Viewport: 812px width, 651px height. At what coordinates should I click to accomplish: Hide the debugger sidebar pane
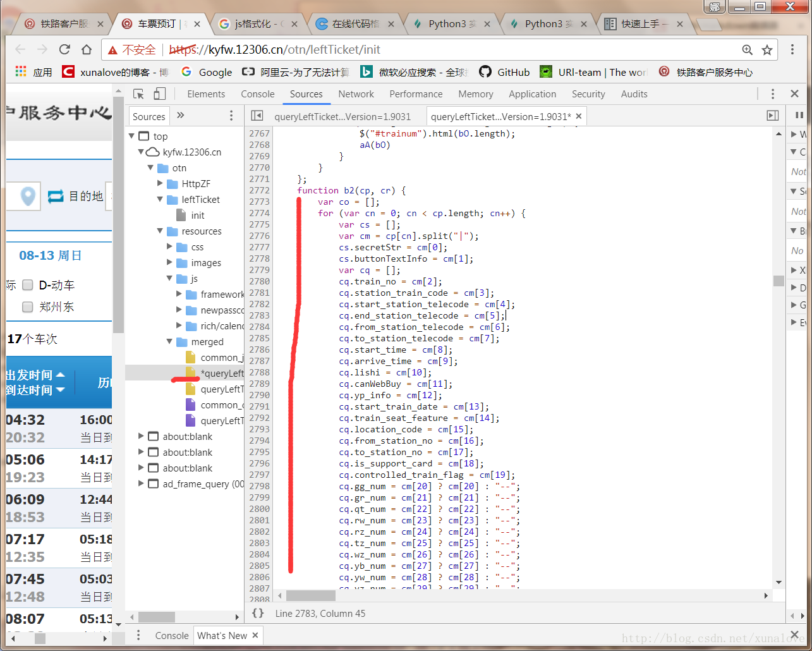coord(772,116)
